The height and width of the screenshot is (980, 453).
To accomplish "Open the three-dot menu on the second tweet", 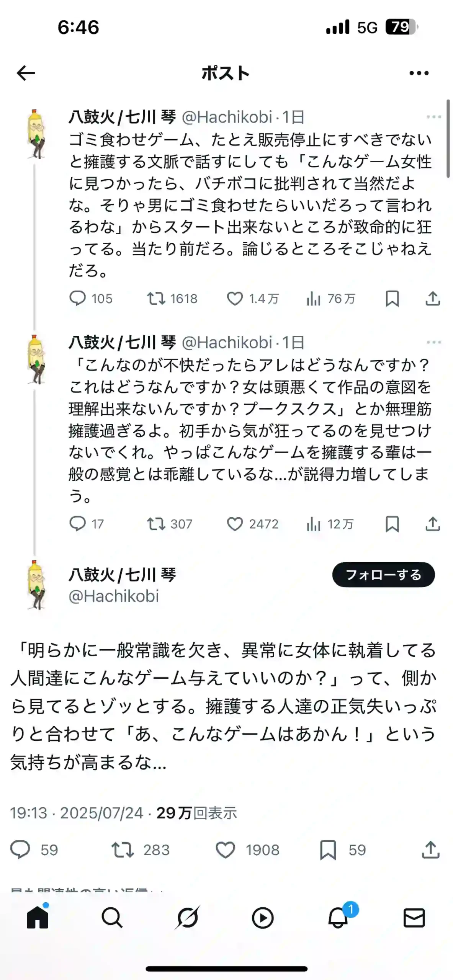I will click(x=434, y=343).
